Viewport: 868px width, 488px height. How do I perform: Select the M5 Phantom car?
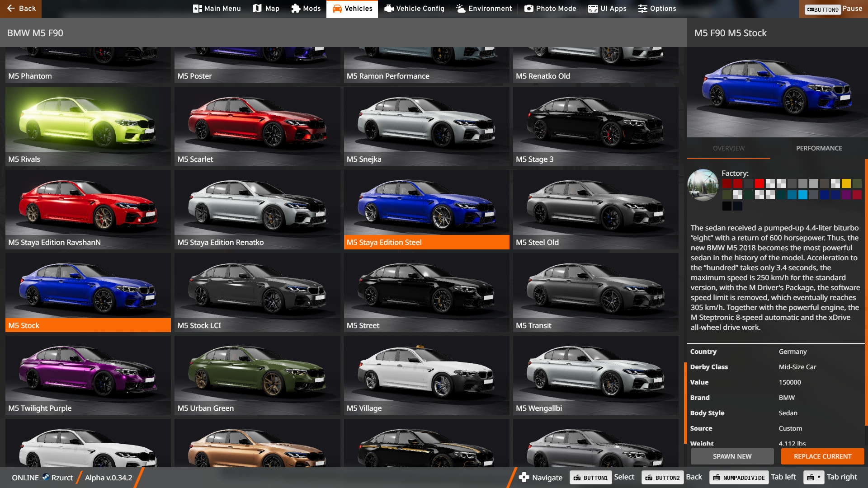tap(88, 65)
